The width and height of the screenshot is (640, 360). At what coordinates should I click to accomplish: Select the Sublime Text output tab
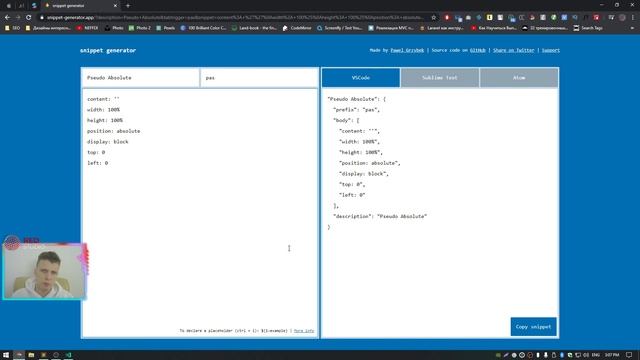point(440,78)
